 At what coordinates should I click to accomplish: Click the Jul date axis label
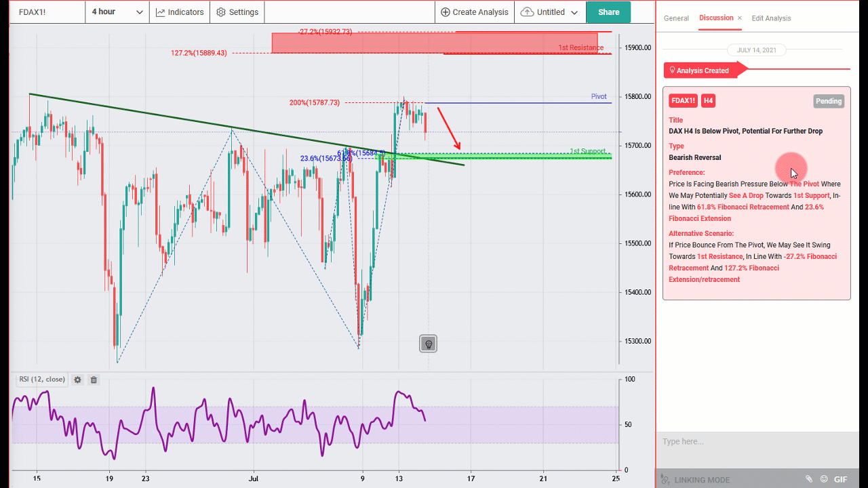254,478
